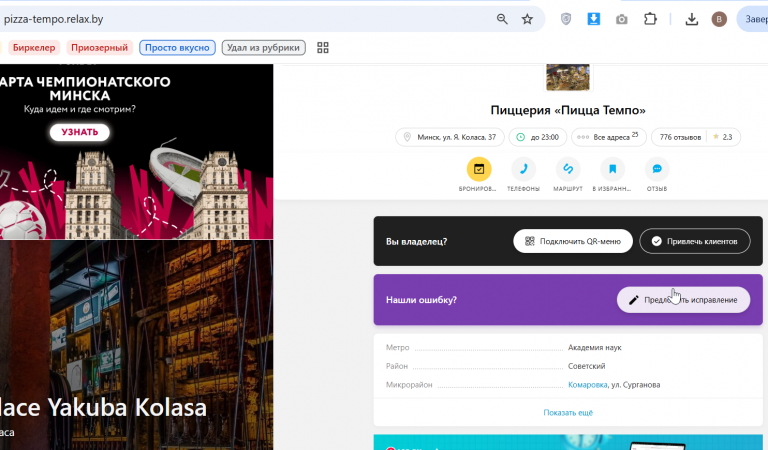768x450 pixels.
Task: Click the Нашли ошибку? label
Action: (421, 300)
